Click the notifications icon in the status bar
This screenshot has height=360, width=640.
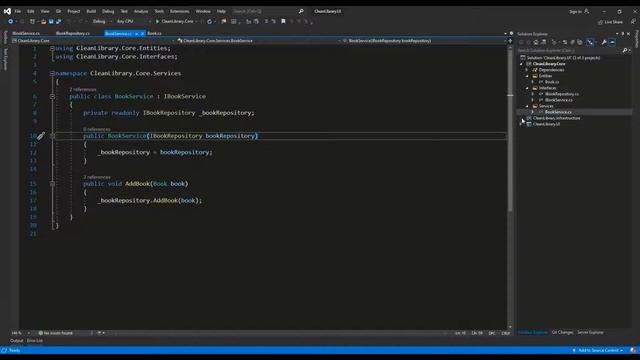(633, 350)
